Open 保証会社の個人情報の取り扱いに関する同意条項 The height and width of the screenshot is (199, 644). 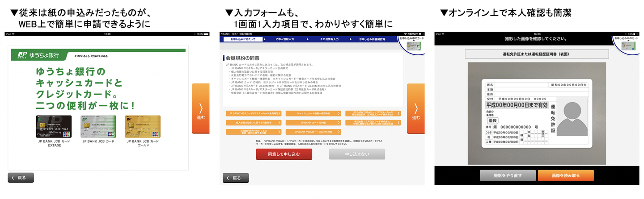(x=373, y=122)
